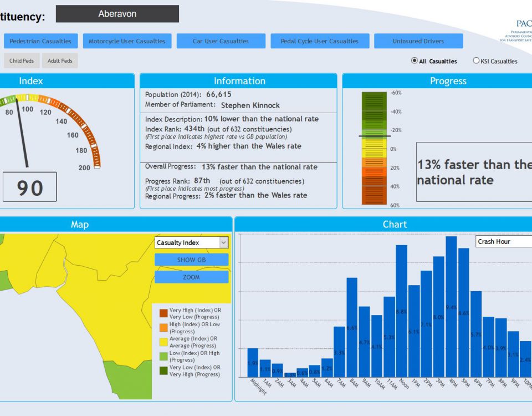Viewport: 532px width, 416px height.
Task: Click the Very High Index legend swatch
Action: (x=163, y=313)
